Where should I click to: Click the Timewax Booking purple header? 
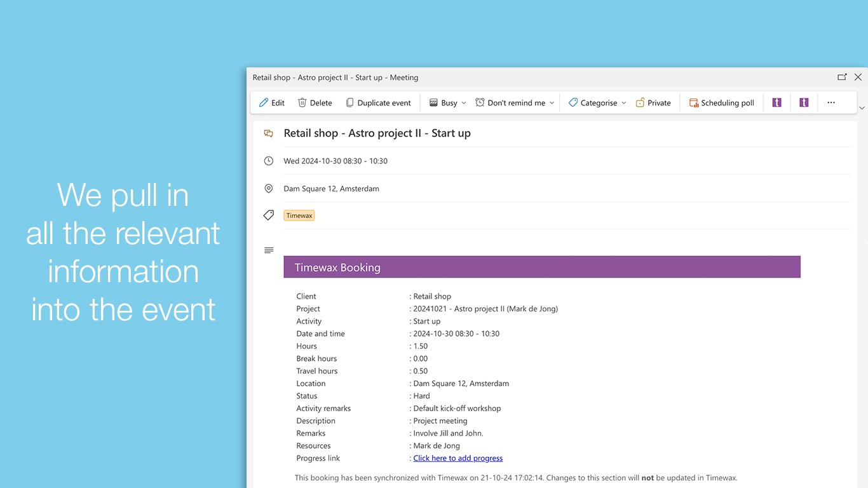point(542,267)
